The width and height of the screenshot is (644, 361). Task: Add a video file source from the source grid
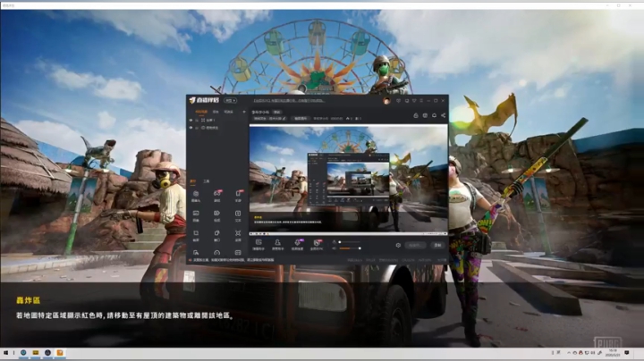click(x=216, y=215)
